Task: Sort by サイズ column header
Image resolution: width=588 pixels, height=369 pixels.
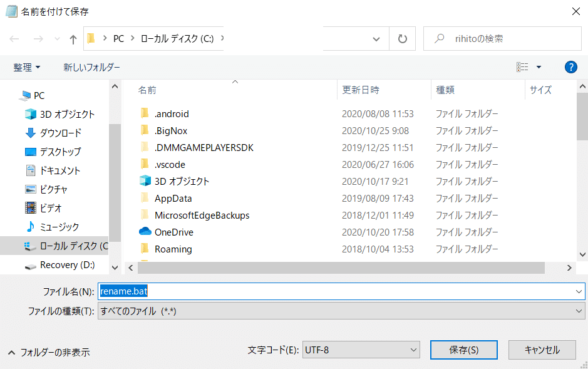Action: point(540,90)
